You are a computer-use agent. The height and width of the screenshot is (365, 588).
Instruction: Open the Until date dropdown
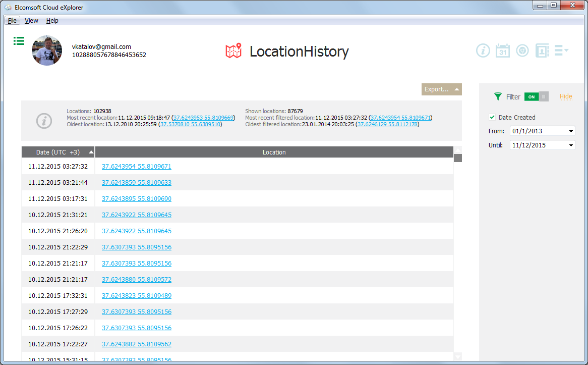pos(570,145)
